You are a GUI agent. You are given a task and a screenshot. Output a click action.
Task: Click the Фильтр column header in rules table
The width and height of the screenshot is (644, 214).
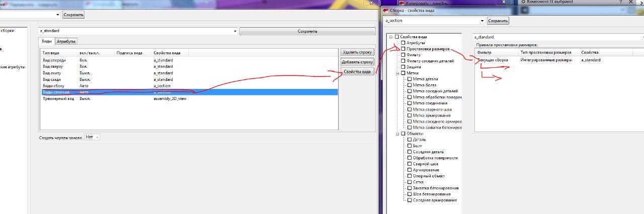(497, 52)
